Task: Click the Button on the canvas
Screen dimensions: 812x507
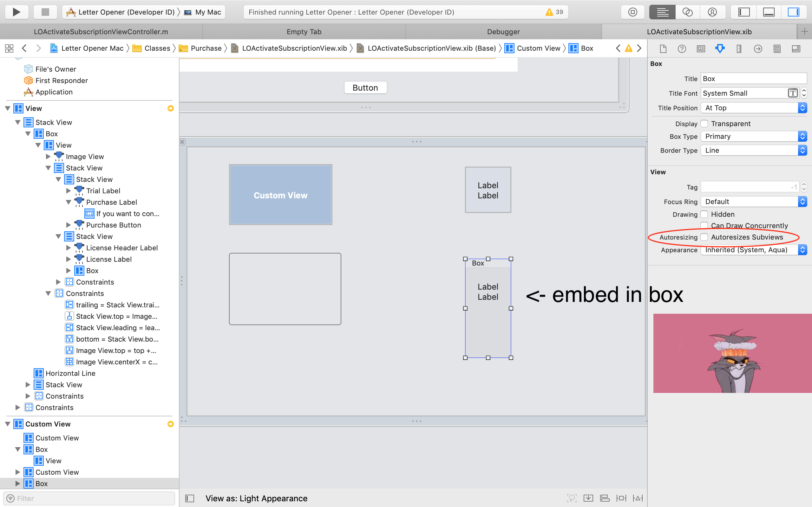Action: [365, 87]
